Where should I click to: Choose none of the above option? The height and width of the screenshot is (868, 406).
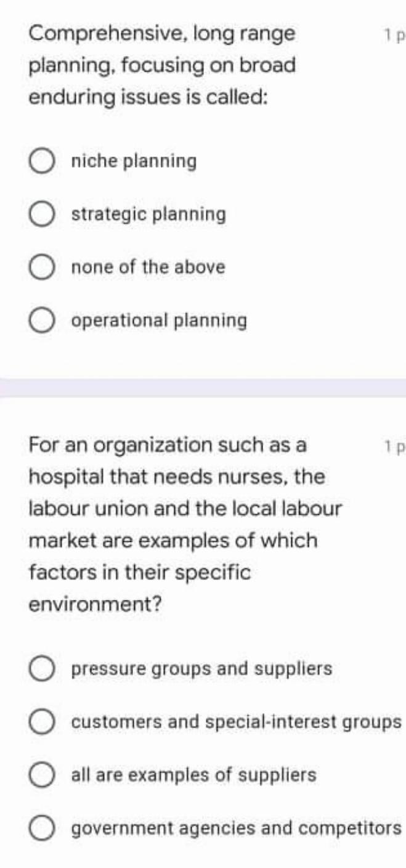coord(41,266)
